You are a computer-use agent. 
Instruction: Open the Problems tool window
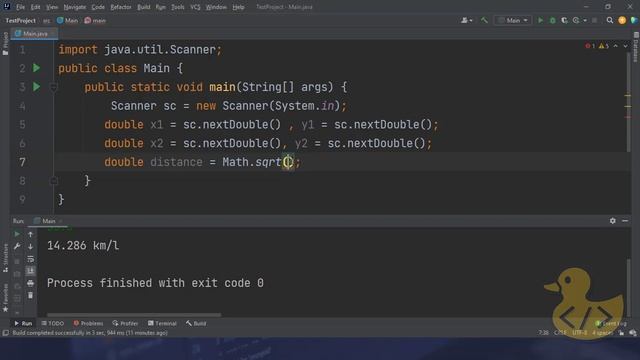tap(88, 323)
